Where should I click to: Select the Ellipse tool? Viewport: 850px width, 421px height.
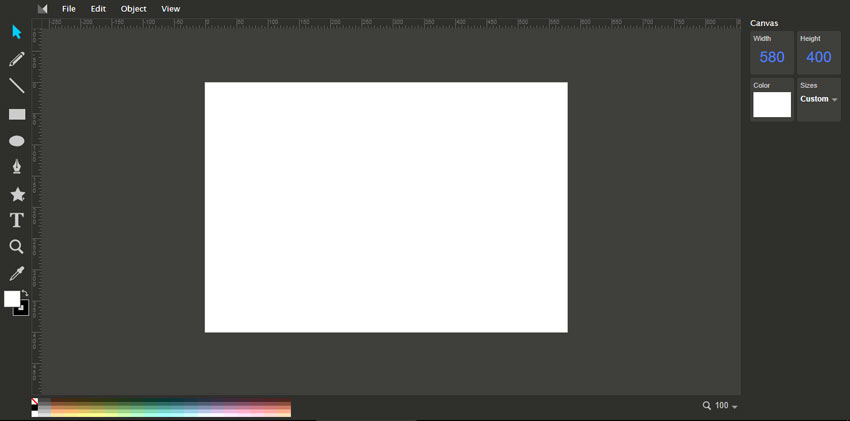[x=17, y=141]
